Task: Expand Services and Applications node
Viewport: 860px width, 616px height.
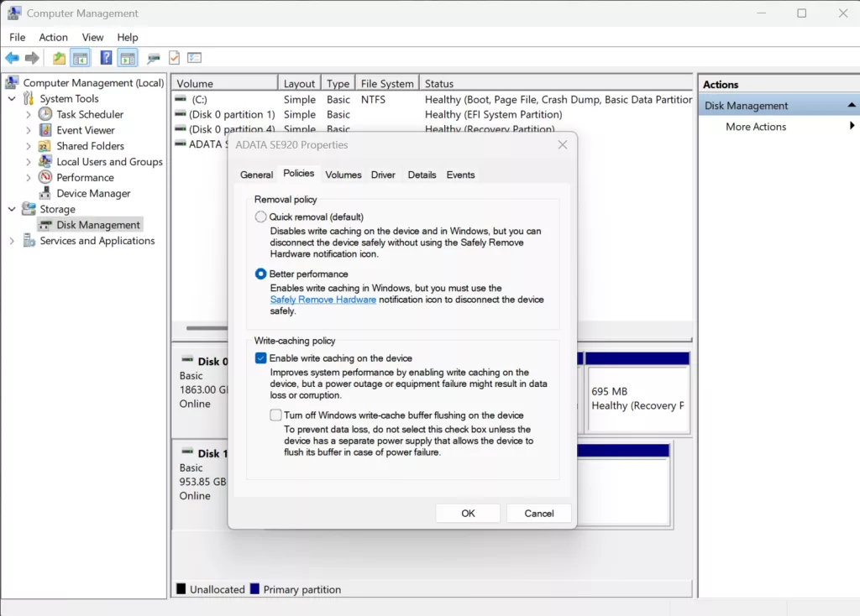Action: 12,241
